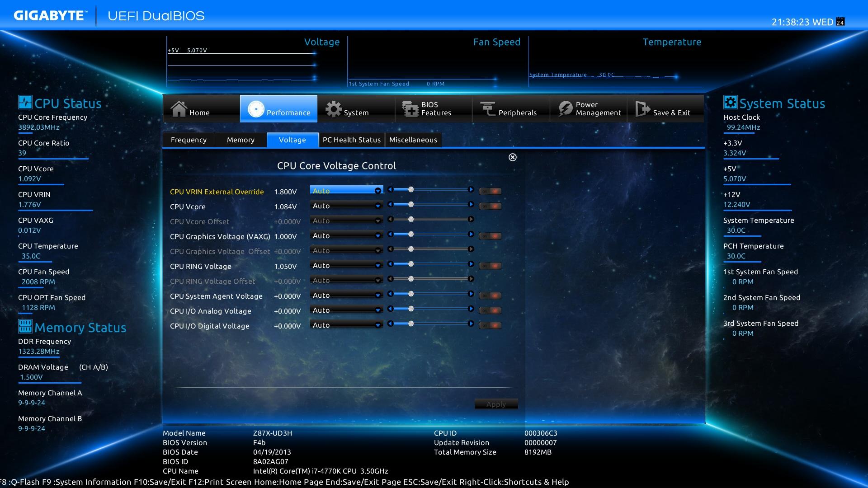868x488 pixels.
Task: Increase CPU System Agent Voltage right arrow
Action: [x=471, y=294]
